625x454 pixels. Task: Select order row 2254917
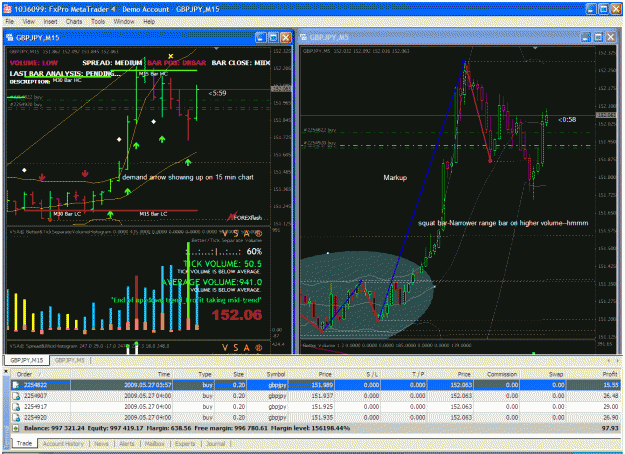[315, 407]
